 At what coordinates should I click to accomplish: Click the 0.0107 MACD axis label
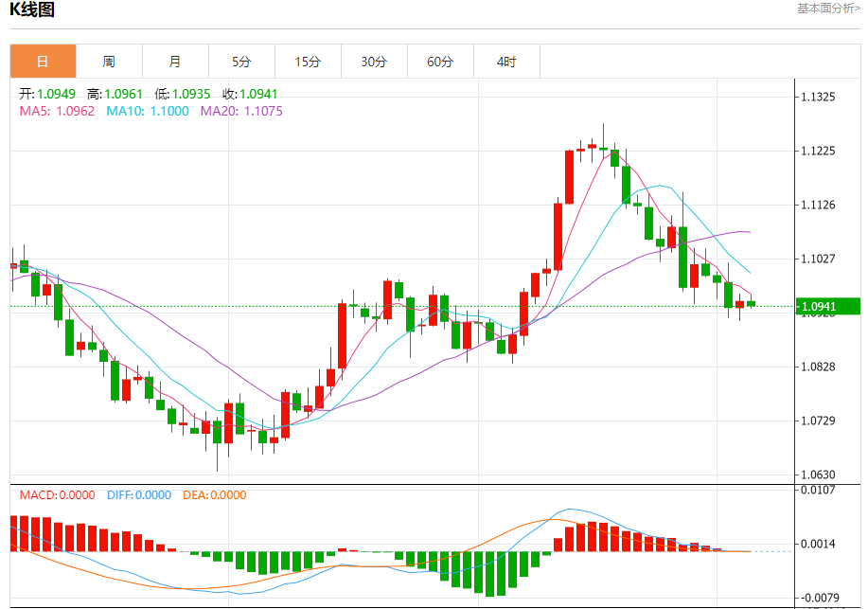(818, 490)
